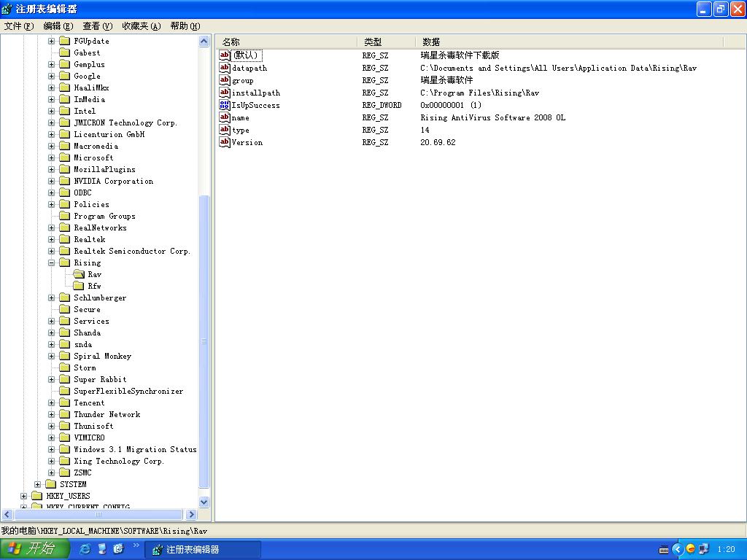Expand the ZSMC key
This screenshot has width=747, height=560.
52,472
